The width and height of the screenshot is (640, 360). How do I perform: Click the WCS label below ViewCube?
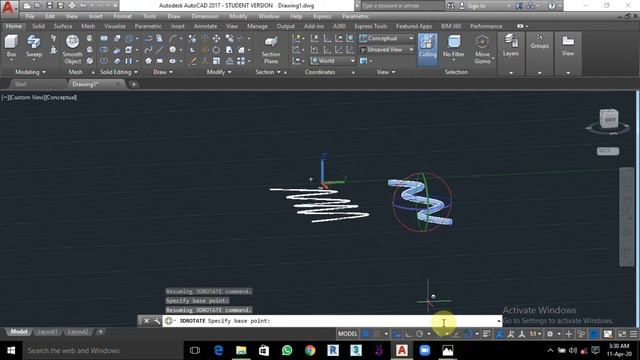(608, 151)
